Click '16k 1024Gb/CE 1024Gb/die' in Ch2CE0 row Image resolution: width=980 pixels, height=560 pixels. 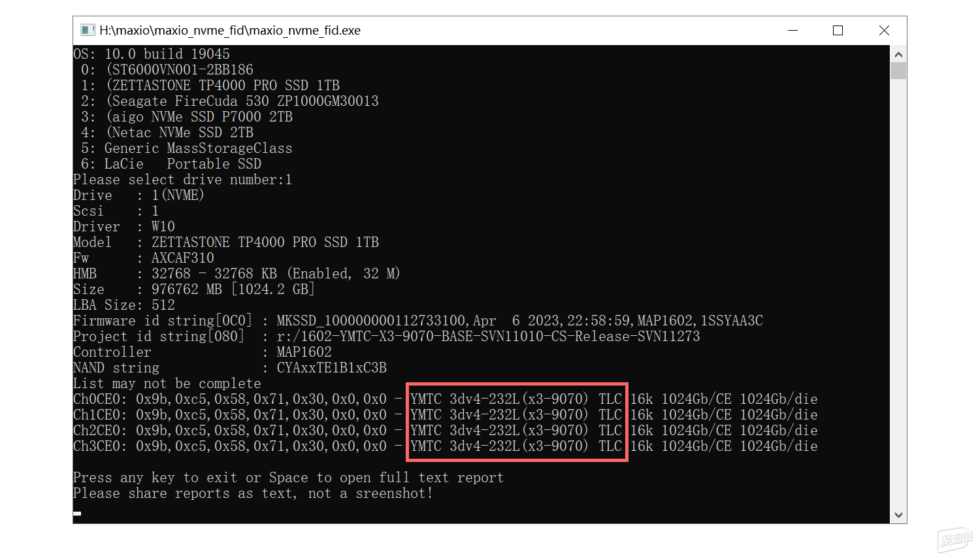724,431
